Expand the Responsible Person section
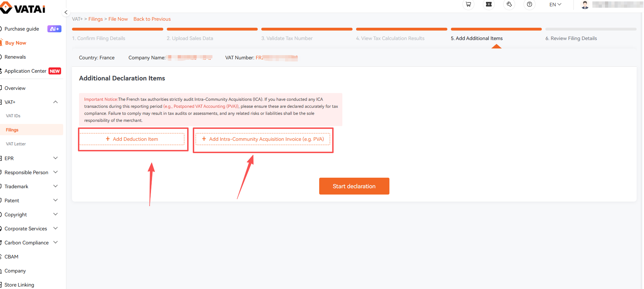Image resolution: width=644 pixels, height=289 pixels. (x=55, y=172)
